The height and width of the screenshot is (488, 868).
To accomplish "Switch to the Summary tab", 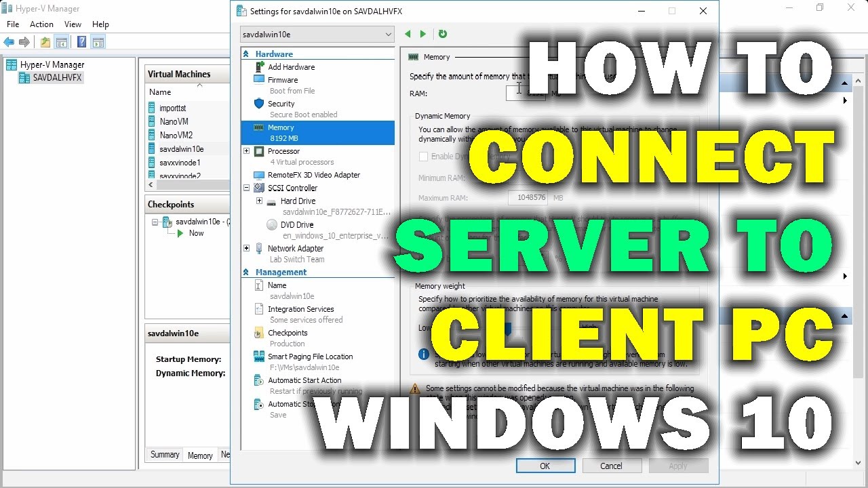I will tap(165, 455).
